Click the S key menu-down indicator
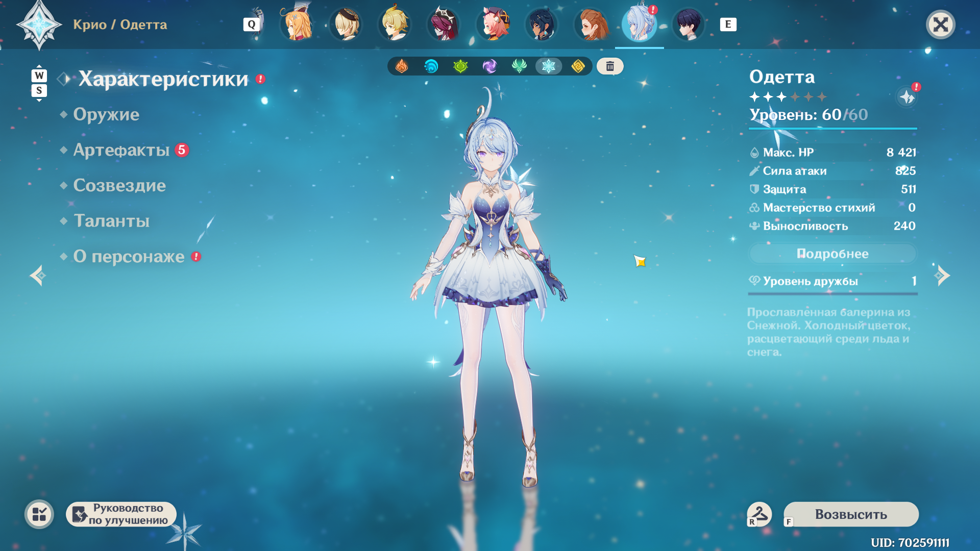980x551 pixels. pyautogui.click(x=39, y=91)
